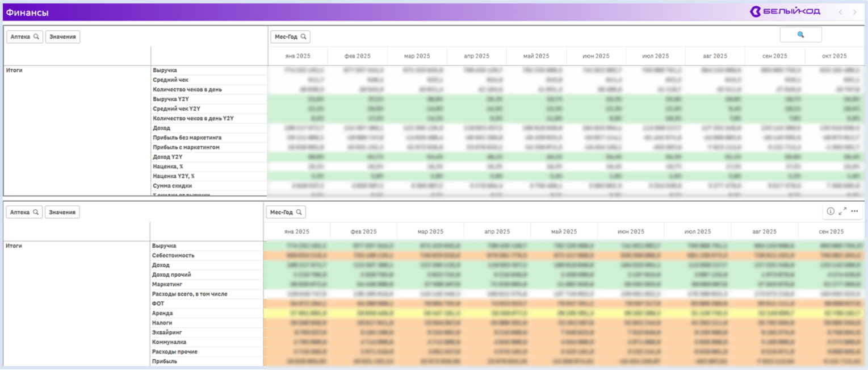This screenshot has height=370, width=868.
Task: Click Аренда row label in lower table
Action: pyautogui.click(x=162, y=313)
